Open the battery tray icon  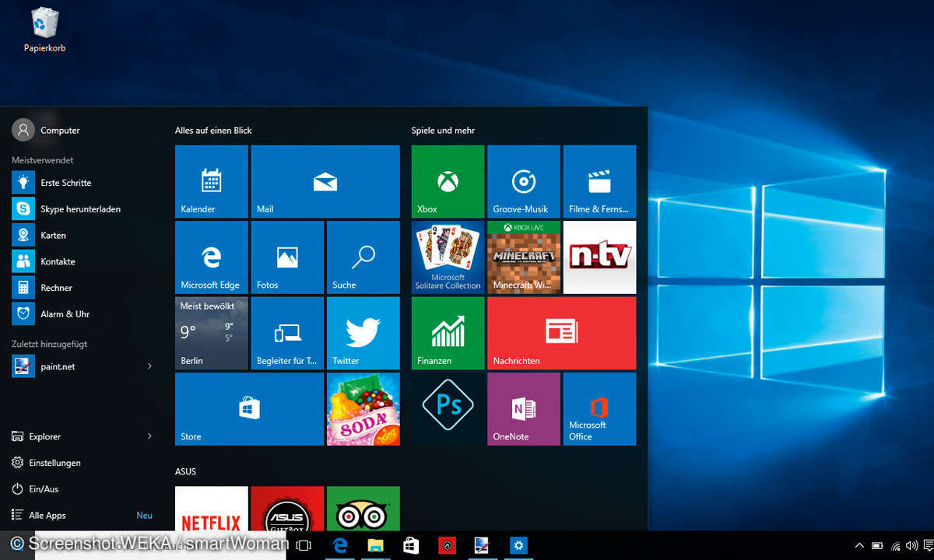pos(877,546)
